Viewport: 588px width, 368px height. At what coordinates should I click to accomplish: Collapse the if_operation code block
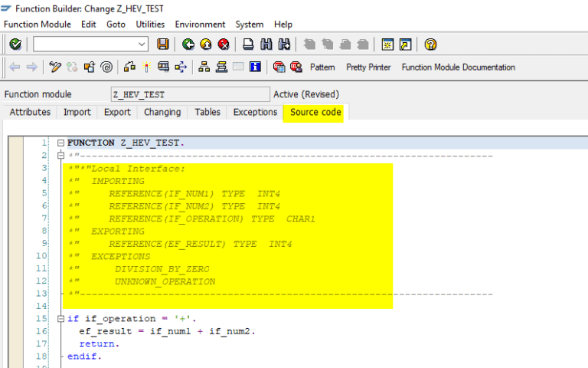[60, 319]
